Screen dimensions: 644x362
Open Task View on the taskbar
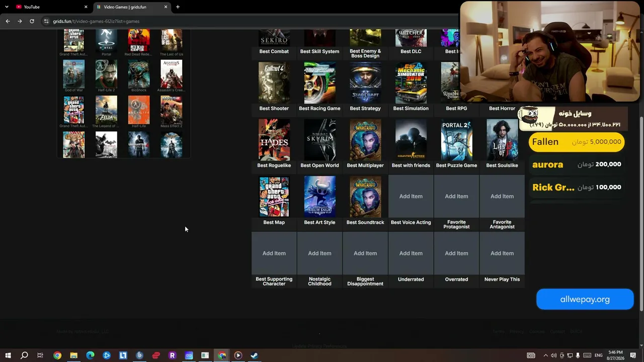[40, 355]
